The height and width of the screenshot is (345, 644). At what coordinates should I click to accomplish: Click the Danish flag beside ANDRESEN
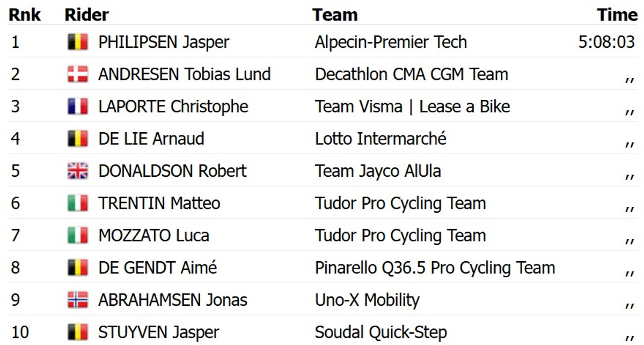(x=78, y=75)
